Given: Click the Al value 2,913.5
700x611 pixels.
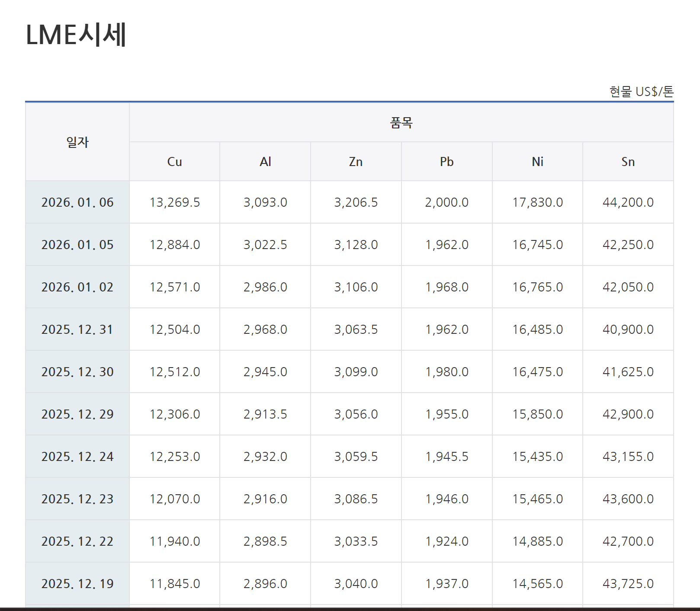Looking at the screenshot, I should click(265, 414).
